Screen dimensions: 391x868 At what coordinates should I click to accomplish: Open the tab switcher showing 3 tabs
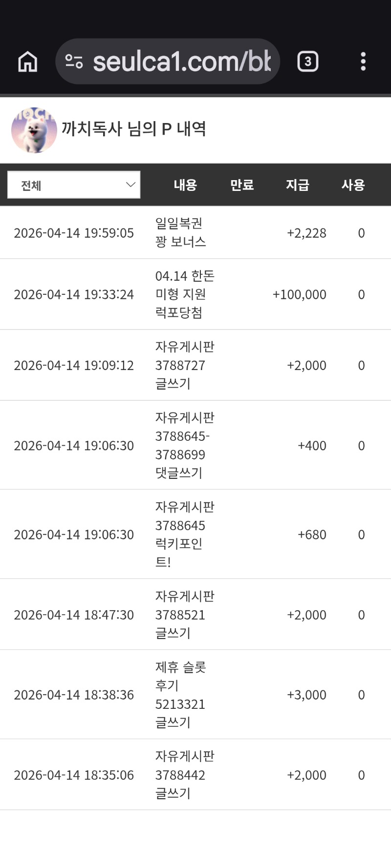tap(307, 62)
